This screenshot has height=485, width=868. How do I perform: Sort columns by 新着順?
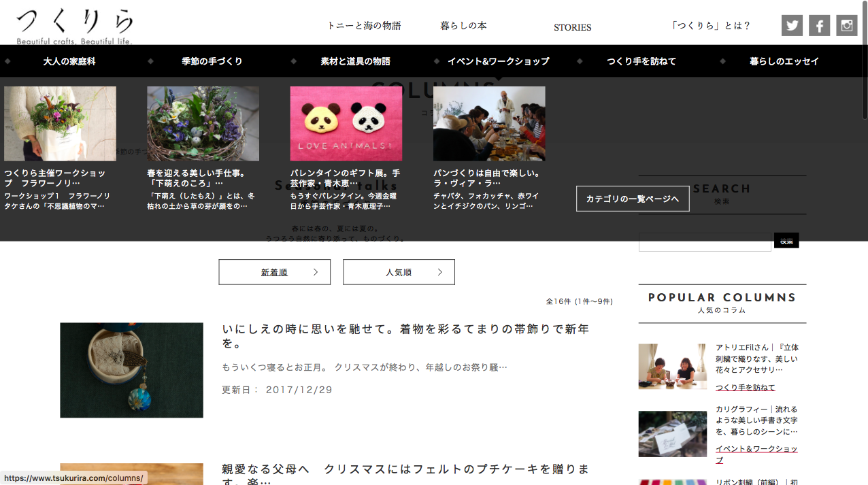(274, 272)
